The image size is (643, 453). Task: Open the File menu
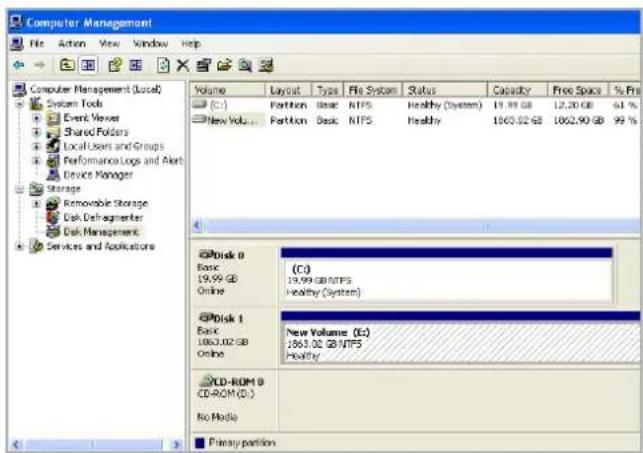36,43
